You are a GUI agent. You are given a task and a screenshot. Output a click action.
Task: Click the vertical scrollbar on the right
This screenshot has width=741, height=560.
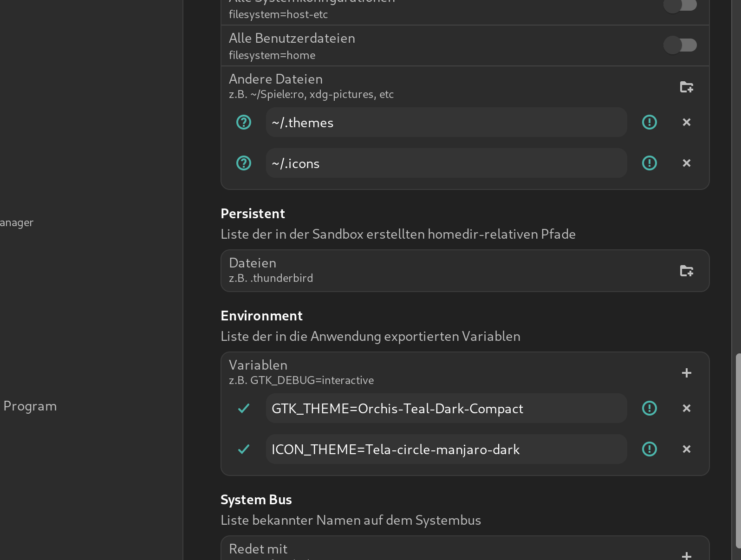pos(738,450)
